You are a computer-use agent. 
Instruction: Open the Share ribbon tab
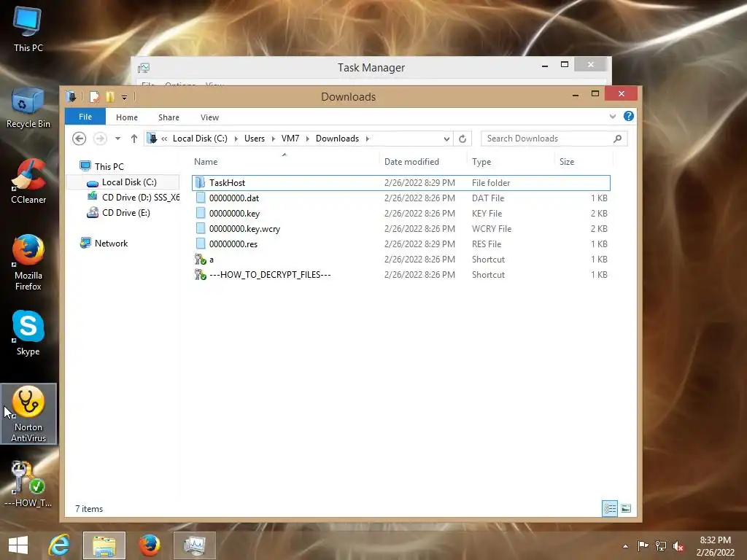click(169, 117)
